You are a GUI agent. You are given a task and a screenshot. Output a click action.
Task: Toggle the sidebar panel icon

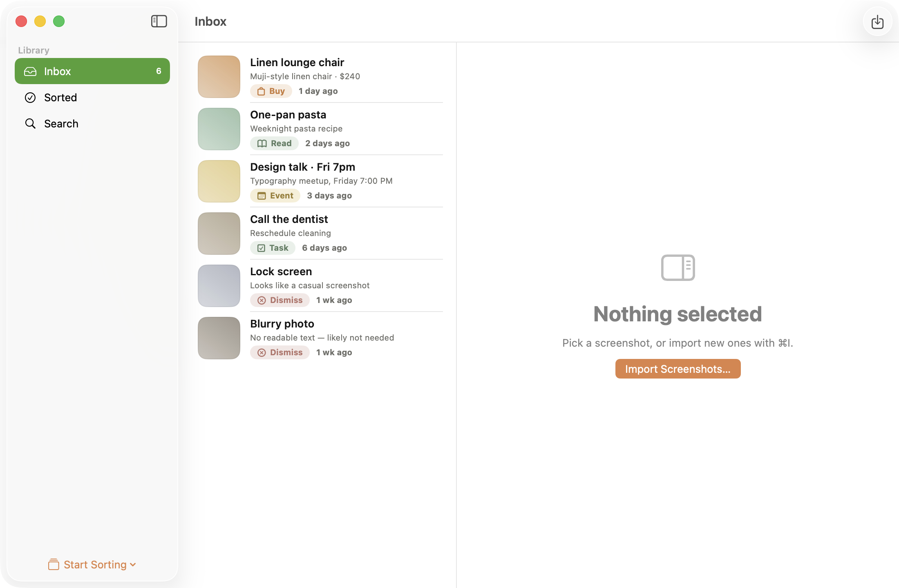[x=159, y=21]
